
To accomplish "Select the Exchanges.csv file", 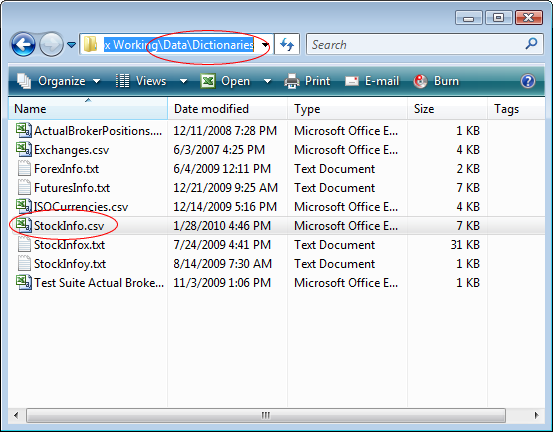I will click(x=71, y=150).
